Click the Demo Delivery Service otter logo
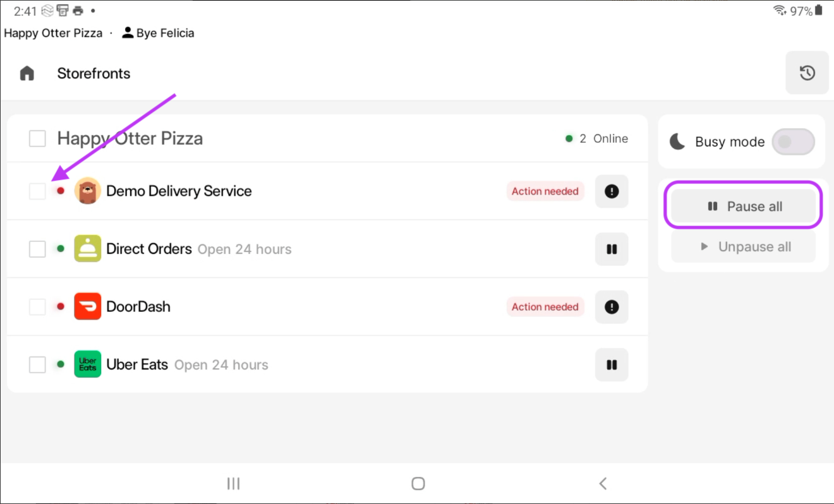 point(87,191)
